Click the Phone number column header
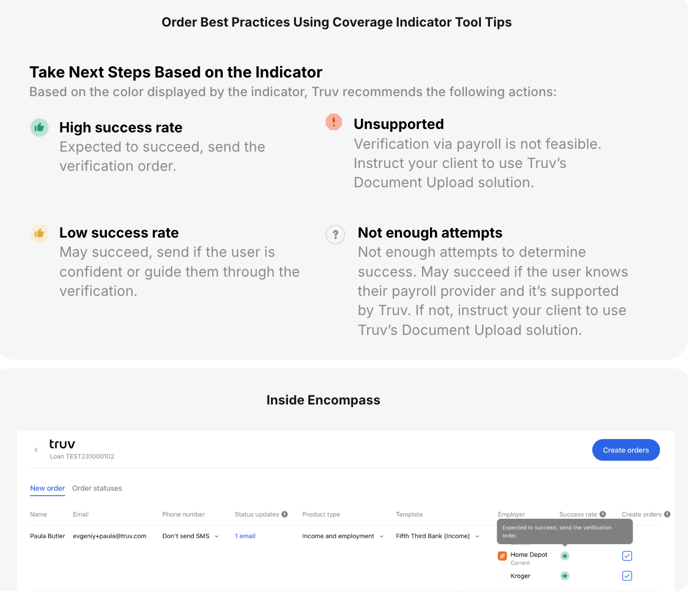688x594 pixels. [x=183, y=514]
